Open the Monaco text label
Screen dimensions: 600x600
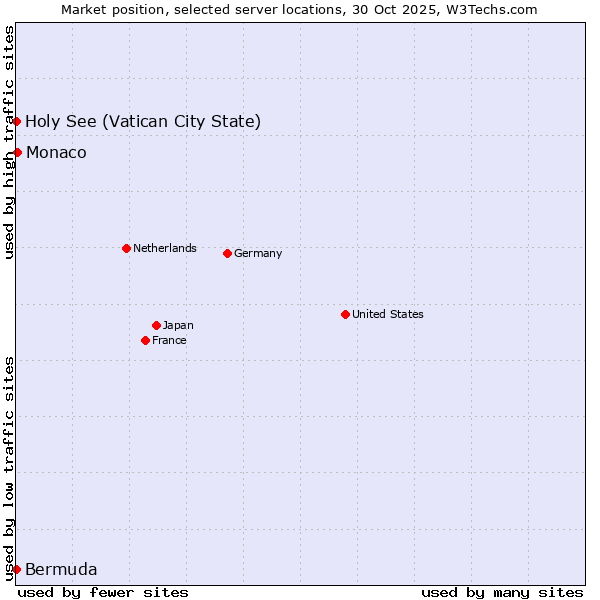click(x=56, y=153)
